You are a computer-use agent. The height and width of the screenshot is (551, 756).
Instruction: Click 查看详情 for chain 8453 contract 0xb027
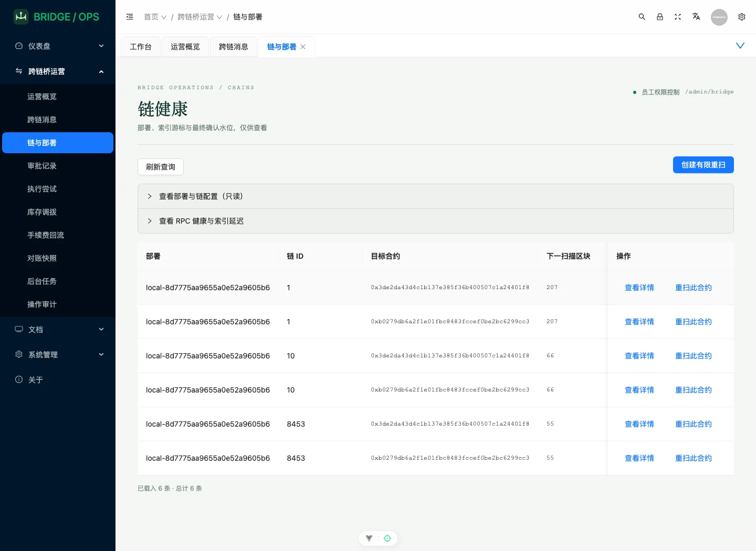click(x=639, y=458)
